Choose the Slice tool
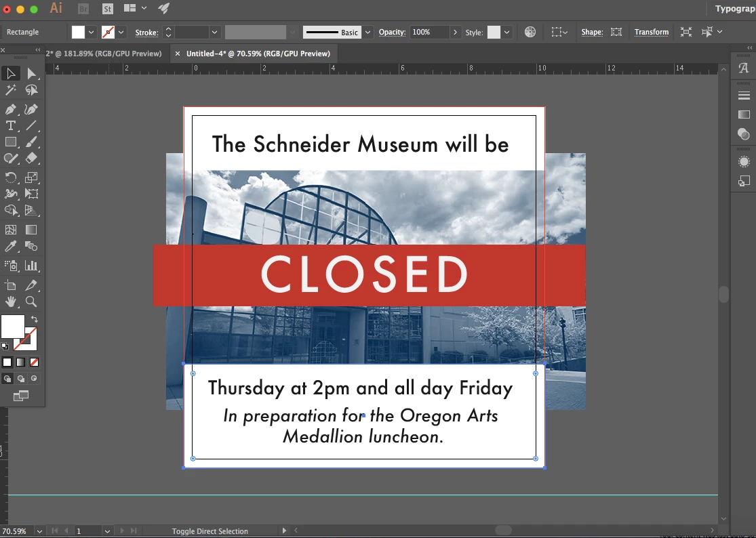Viewport: 756px width, 538px height. 31,285
